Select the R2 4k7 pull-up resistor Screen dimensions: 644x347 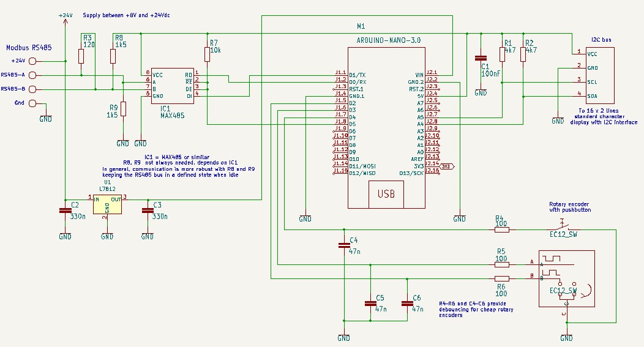523,54
